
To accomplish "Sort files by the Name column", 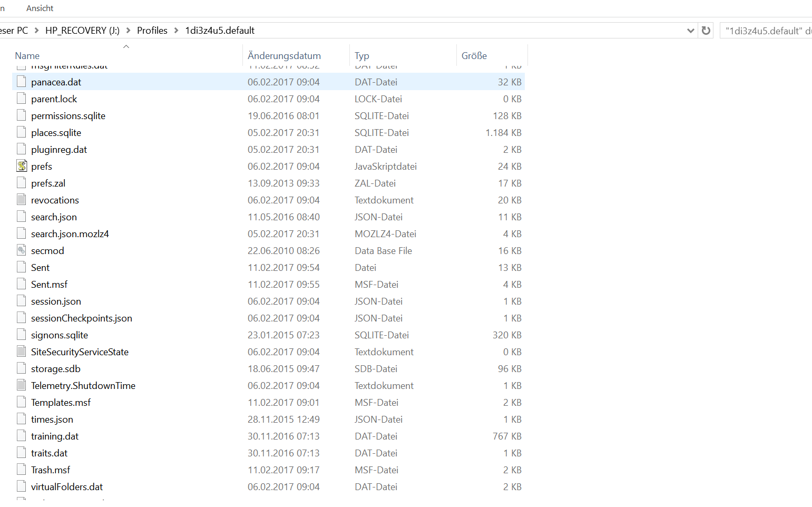I will [x=27, y=56].
